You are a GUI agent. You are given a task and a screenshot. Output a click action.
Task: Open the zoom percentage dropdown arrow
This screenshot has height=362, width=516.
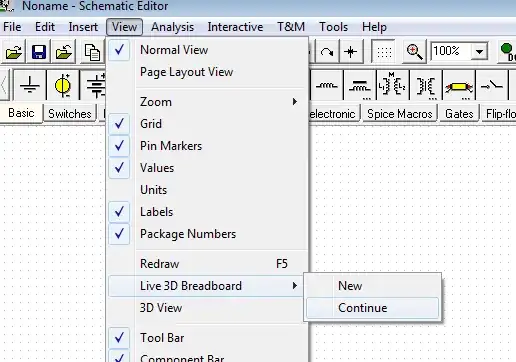click(479, 52)
